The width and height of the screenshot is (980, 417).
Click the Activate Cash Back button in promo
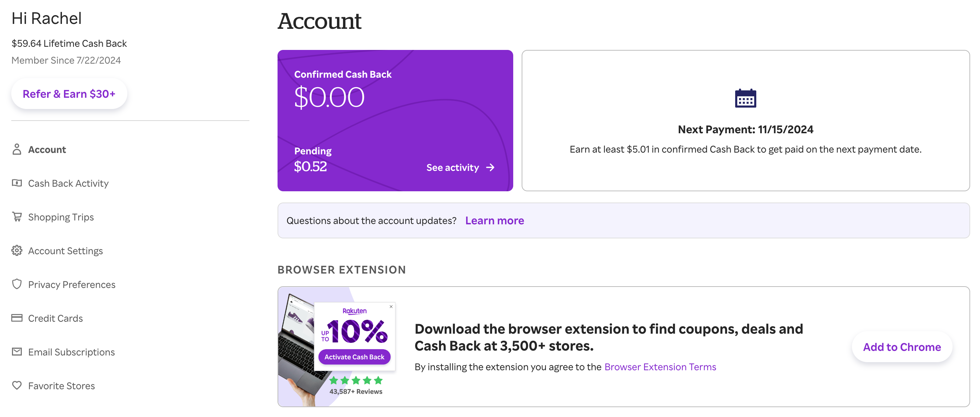click(x=354, y=357)
